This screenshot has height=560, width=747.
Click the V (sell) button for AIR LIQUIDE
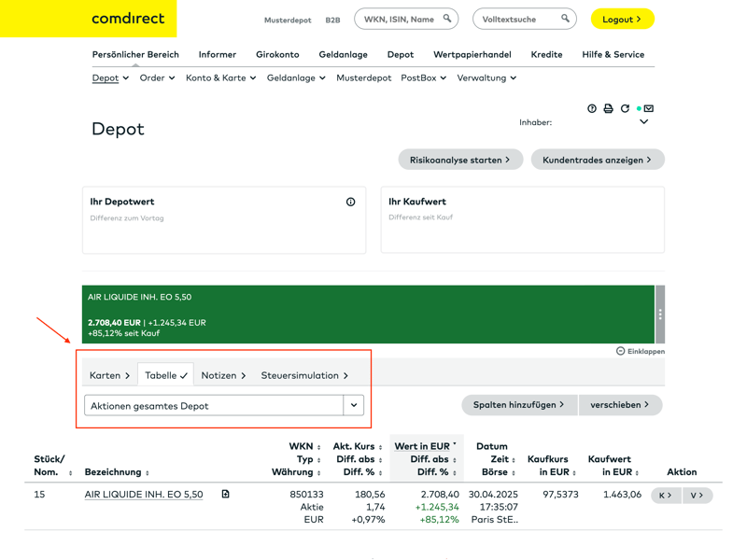click(x=698, y=496)
